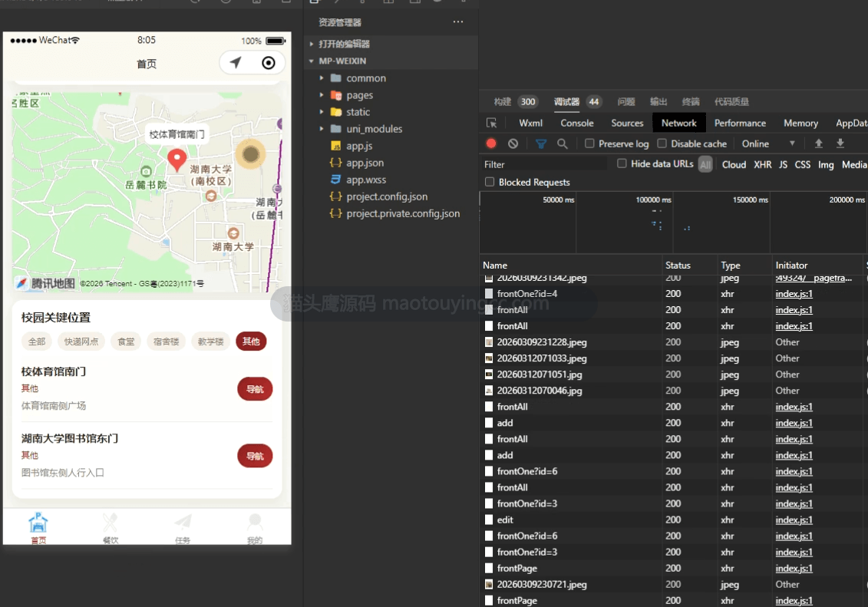Select the 教学楼 category chip

click(210, 341)
